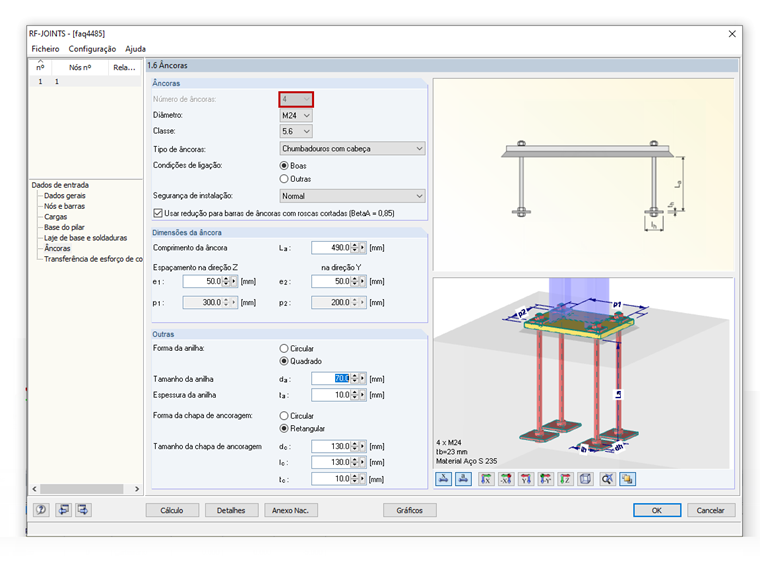The image size is (760, 570).
Task: Set view in Y direction
Action: point(526,479)
